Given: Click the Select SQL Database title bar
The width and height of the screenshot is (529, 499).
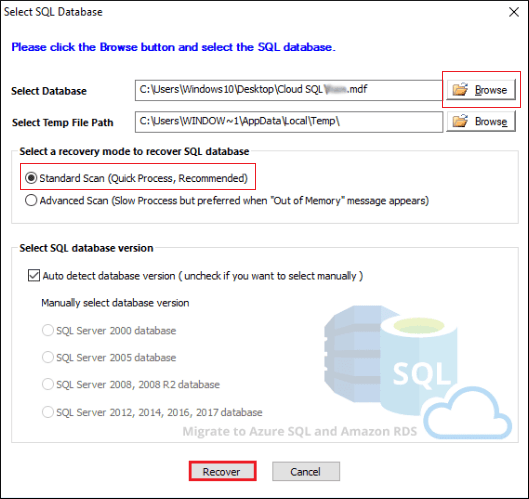Looking at the screenshot, I should pos(253,12).
